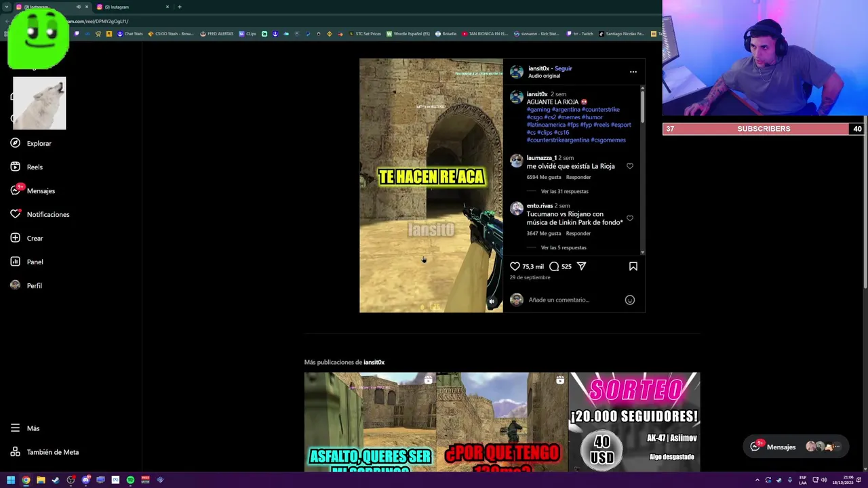Open the CS:GO Stash bookmark
This screenshot has width=868, height=488.
tap(171, 34)
